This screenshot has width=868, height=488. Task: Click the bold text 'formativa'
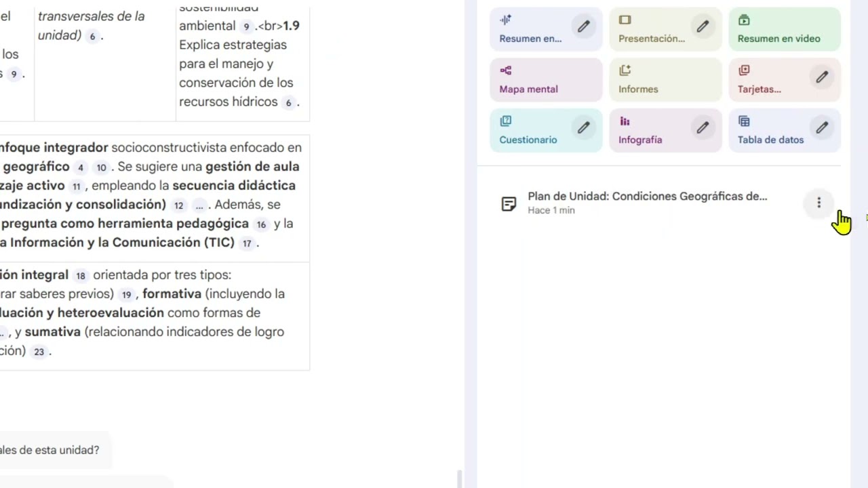pos(172,294)
